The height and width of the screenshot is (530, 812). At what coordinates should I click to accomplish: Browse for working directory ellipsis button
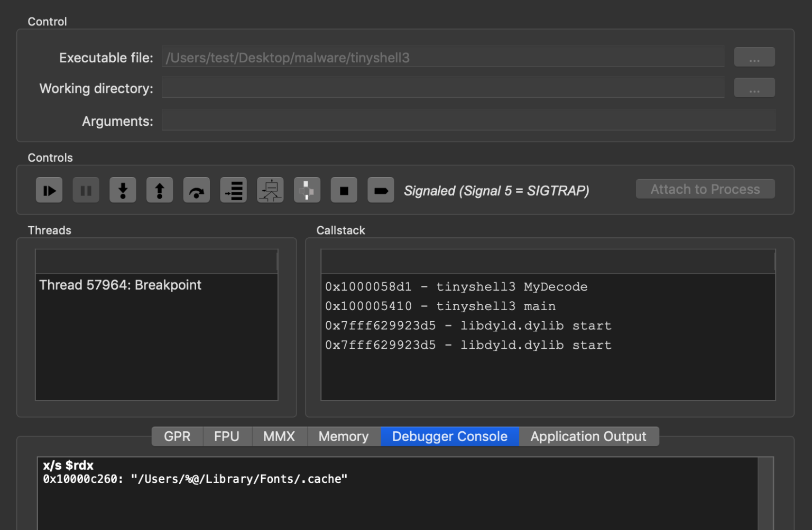point(754,88)
